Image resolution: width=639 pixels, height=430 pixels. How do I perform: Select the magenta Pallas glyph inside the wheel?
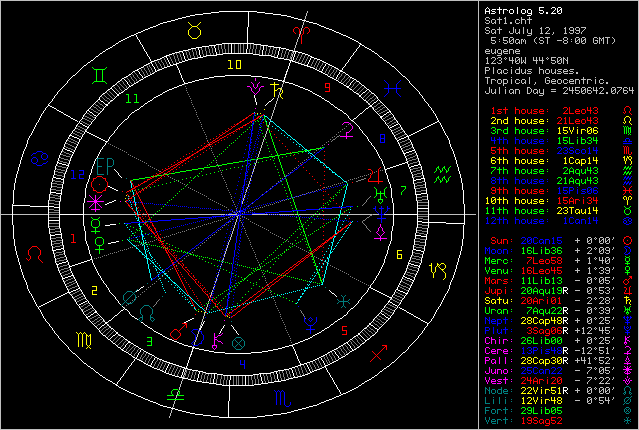coord(381,232)
